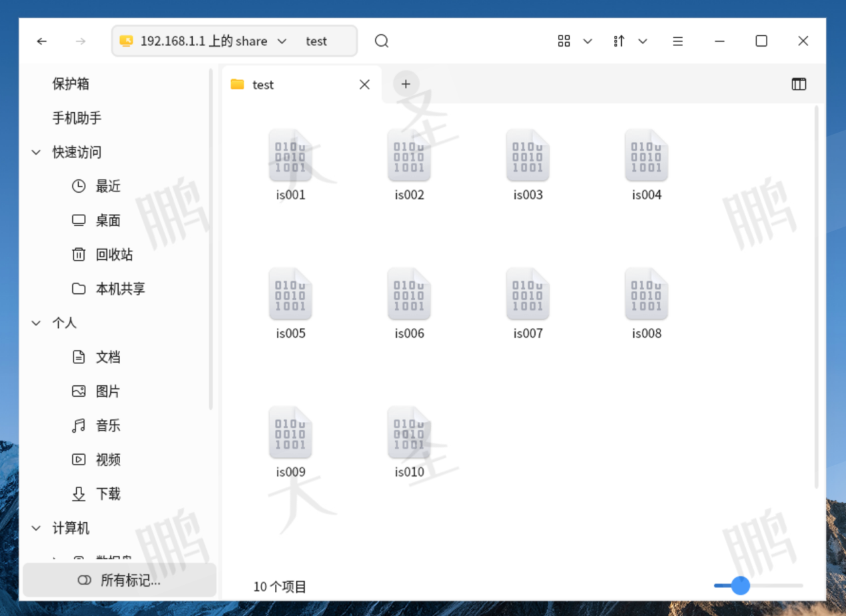Select file is005
846x616 pixels.
(x=290, y=303)
